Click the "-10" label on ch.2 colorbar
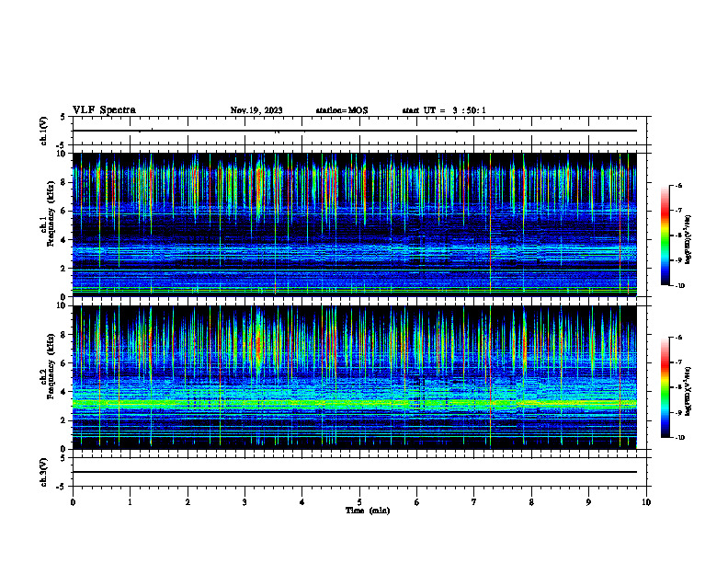728x563 pixels. [x=679, y=438]
